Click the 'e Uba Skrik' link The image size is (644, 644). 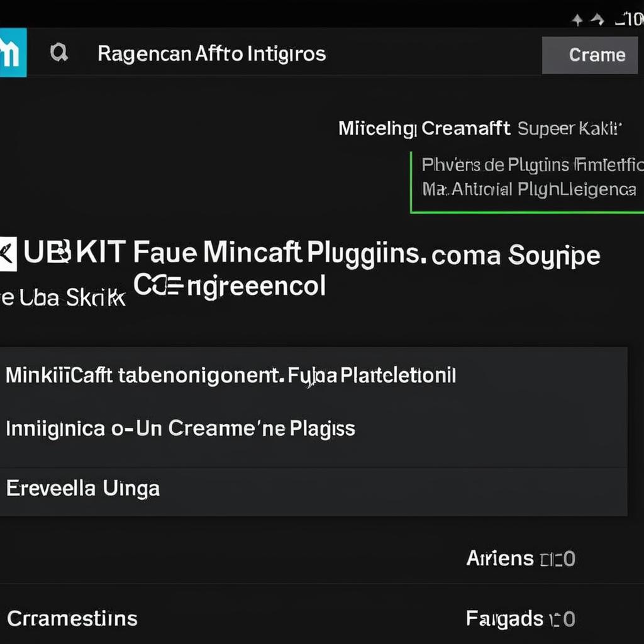tap(63, 297)
